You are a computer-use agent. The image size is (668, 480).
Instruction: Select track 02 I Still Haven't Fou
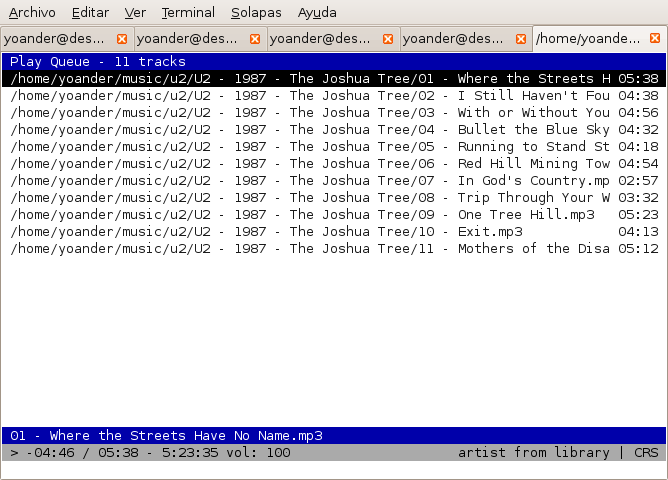[x=334, y=95]
